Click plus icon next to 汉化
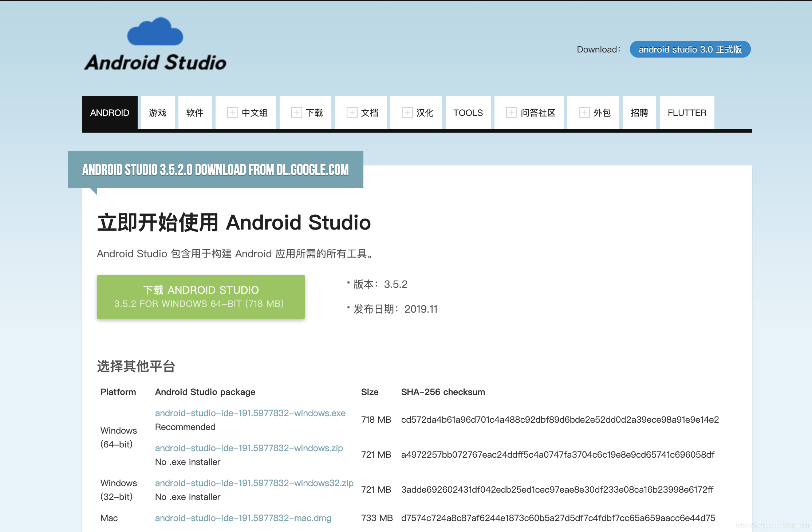 [x=407, y=113]
